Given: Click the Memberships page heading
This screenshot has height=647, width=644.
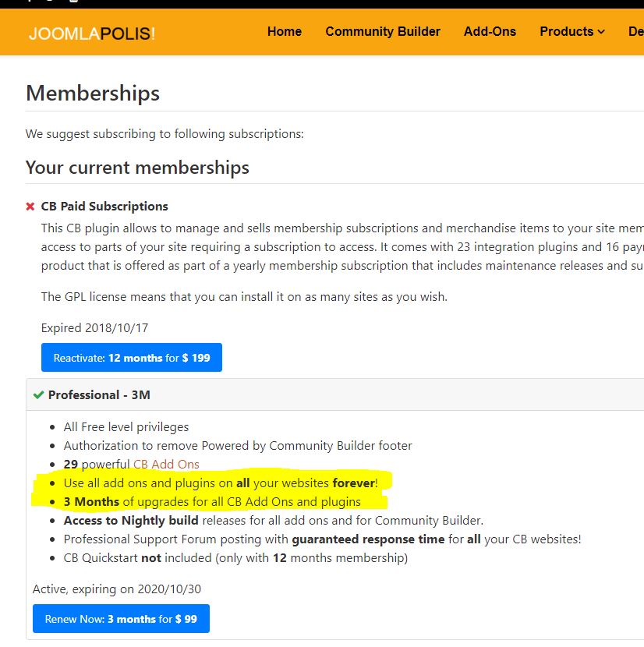Looking at the screenshot, I should (x=93, y=93).
